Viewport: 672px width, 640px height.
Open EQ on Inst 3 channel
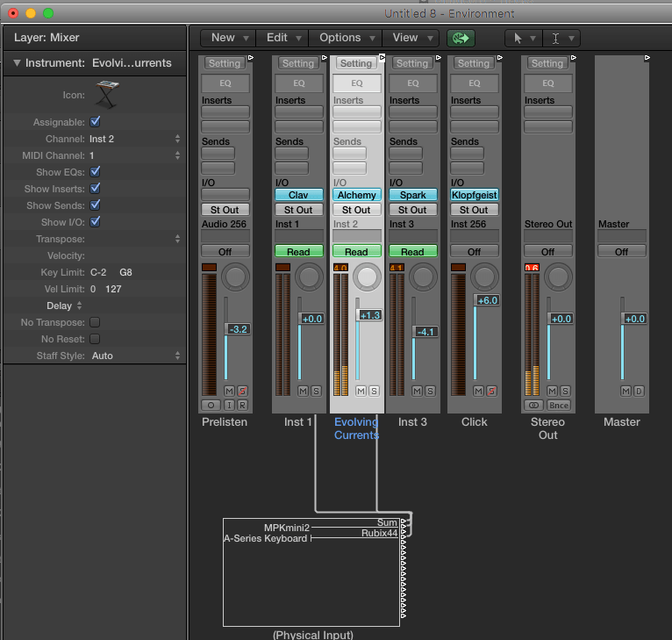click(412, 83)
